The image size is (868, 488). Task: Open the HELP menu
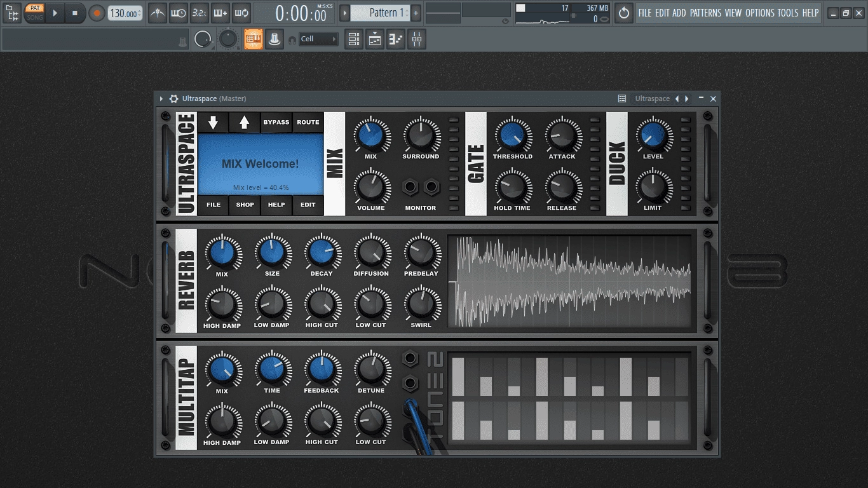(810, 13)
